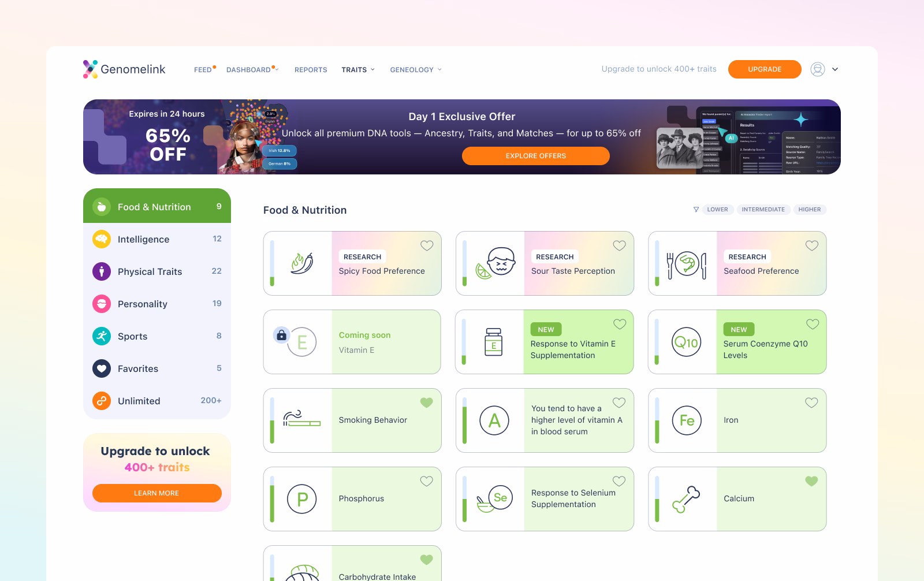The height and width of the screenshot is (581, 924).
Task: Favorite vitamin A blood serum heart
Action: (619, 403)
